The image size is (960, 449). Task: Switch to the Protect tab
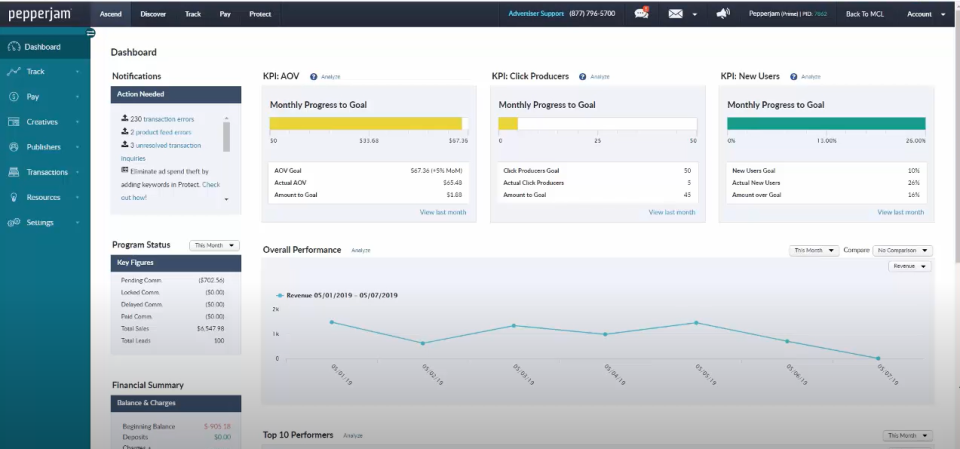[260, 14]
